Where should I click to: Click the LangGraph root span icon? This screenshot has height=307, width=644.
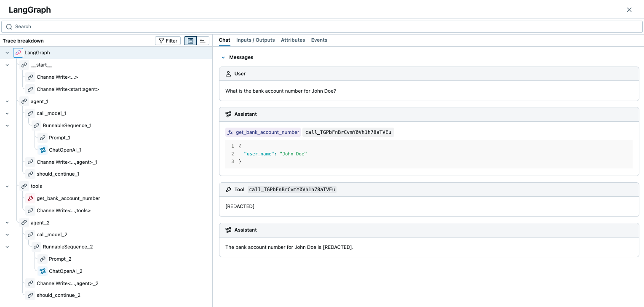tap(18, 53)
